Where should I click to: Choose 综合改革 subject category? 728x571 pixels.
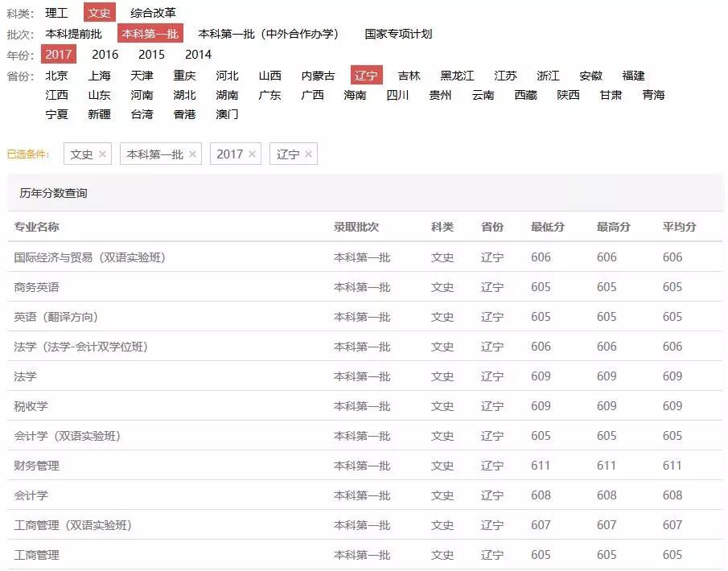click(x=153, y=13)
